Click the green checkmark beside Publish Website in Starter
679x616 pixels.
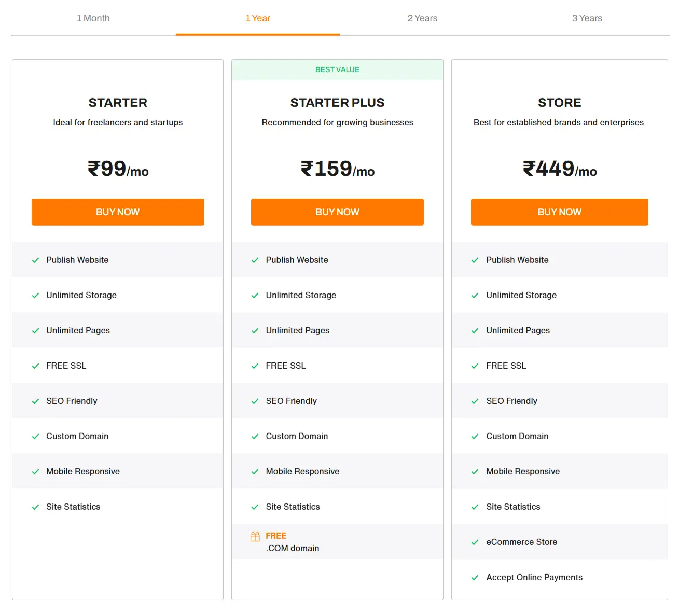pyautogui.click(x=35, y=260)
